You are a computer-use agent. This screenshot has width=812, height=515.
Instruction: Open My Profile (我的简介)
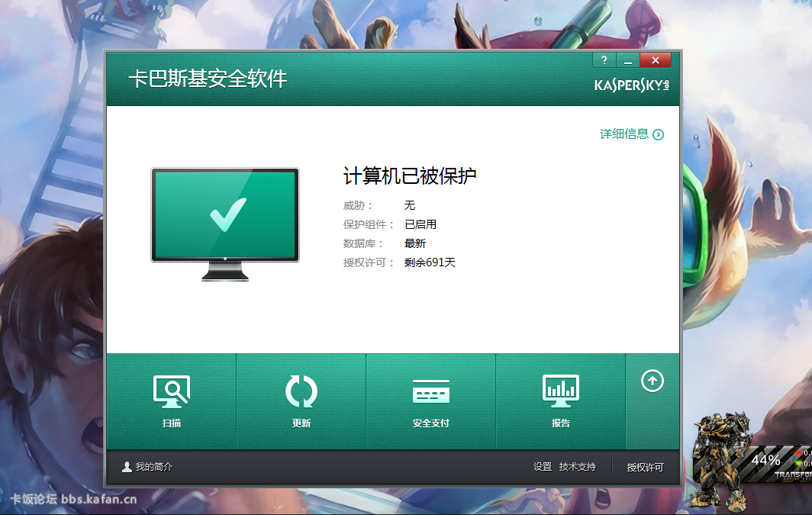pos(147,467)
